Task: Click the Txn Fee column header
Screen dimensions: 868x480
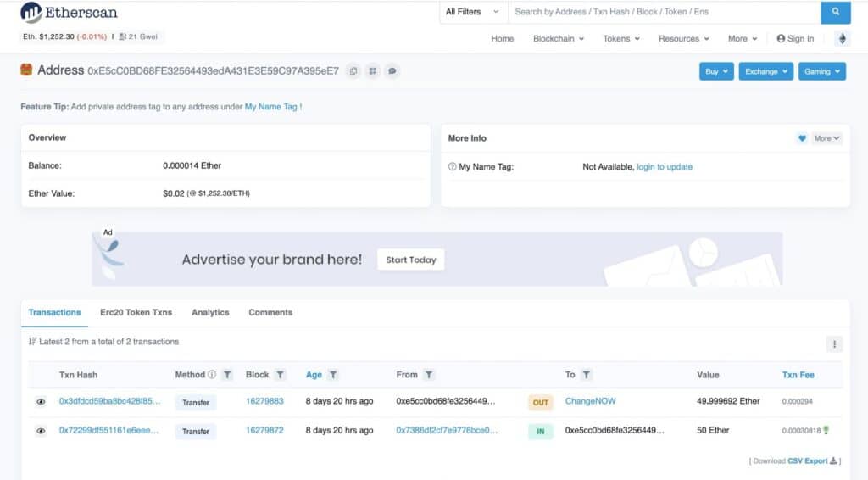Action: [798, 375]
